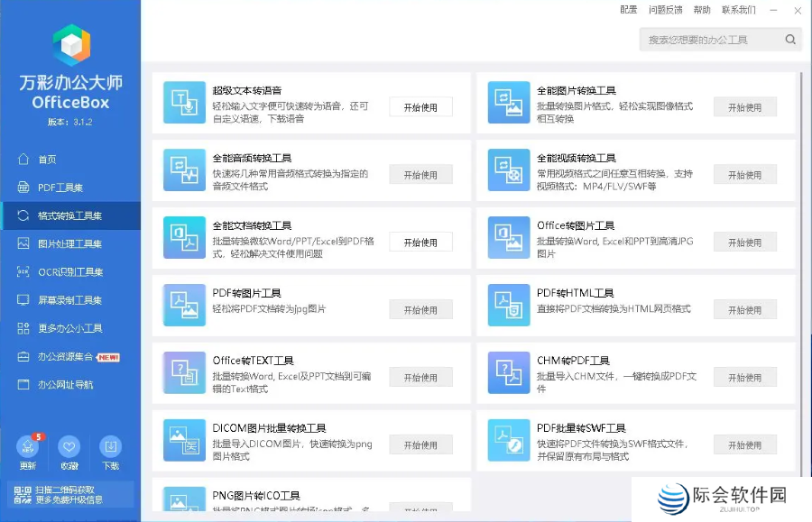
Task: Open PDF工具集 in the sidebar
Action: point(60,188)
